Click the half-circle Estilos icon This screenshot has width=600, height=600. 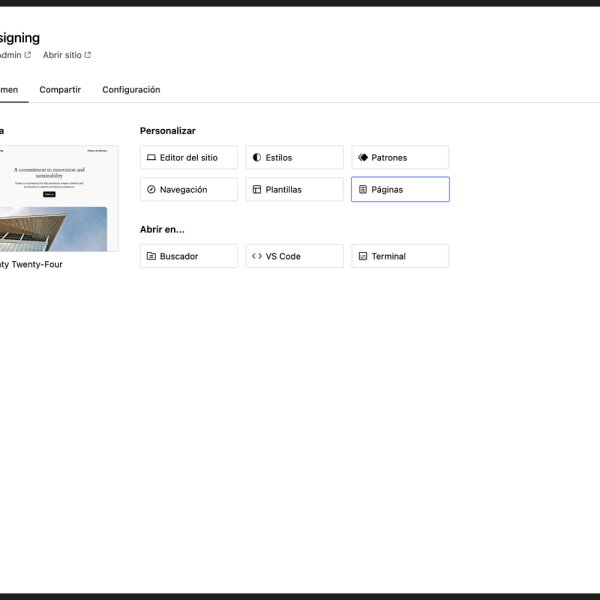(x=257, y=157)
